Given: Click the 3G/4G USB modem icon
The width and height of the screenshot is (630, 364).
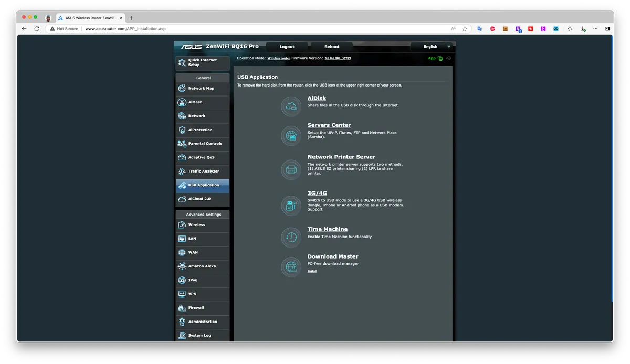Looking at the screenshot, I should point(291,205).
